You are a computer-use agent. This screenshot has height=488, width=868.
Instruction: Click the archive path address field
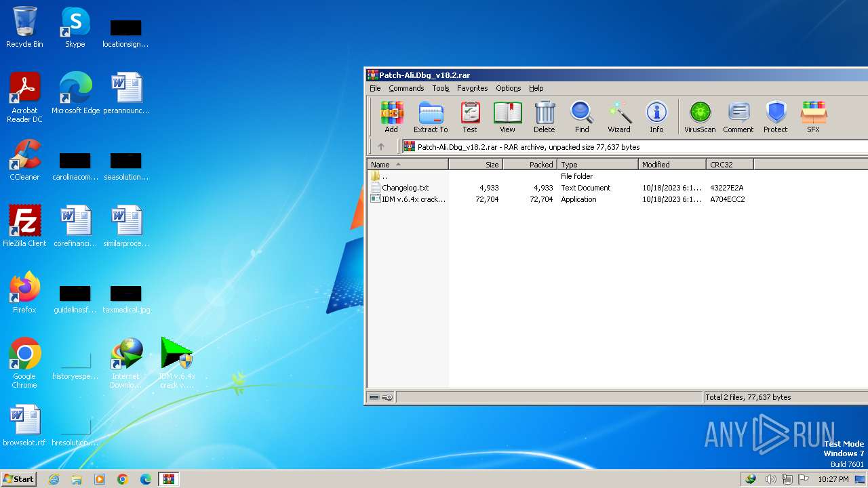pos(634,146)
